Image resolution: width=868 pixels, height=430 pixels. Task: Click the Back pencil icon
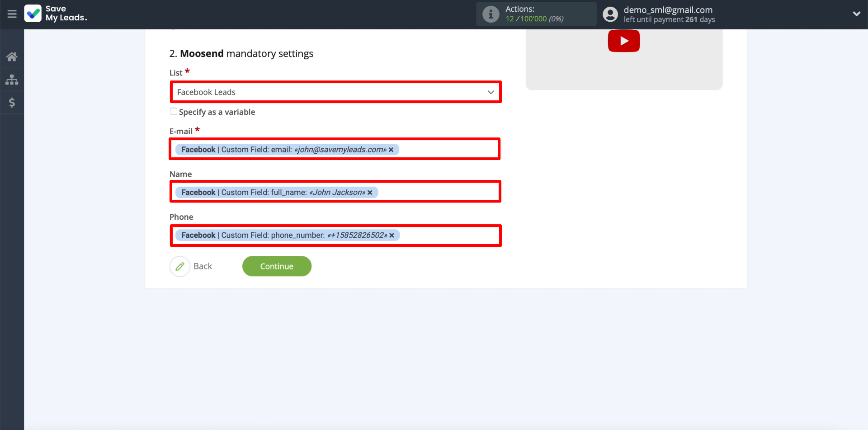(180, 266)
